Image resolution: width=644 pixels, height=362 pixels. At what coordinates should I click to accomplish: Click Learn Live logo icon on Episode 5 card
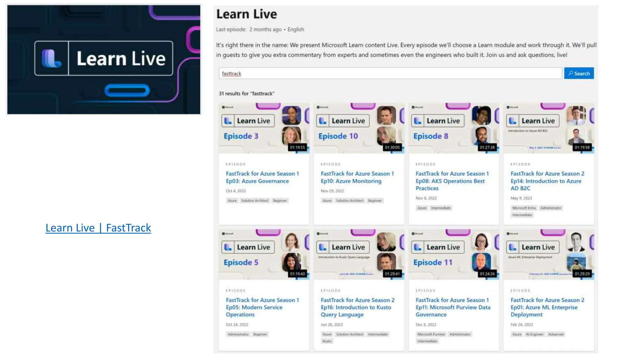coord(228,247)
